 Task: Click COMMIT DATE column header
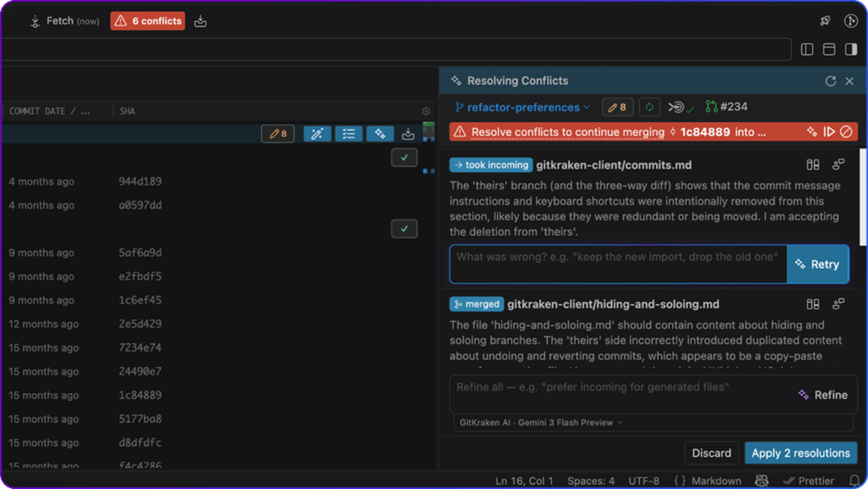(x=49, y=111)
